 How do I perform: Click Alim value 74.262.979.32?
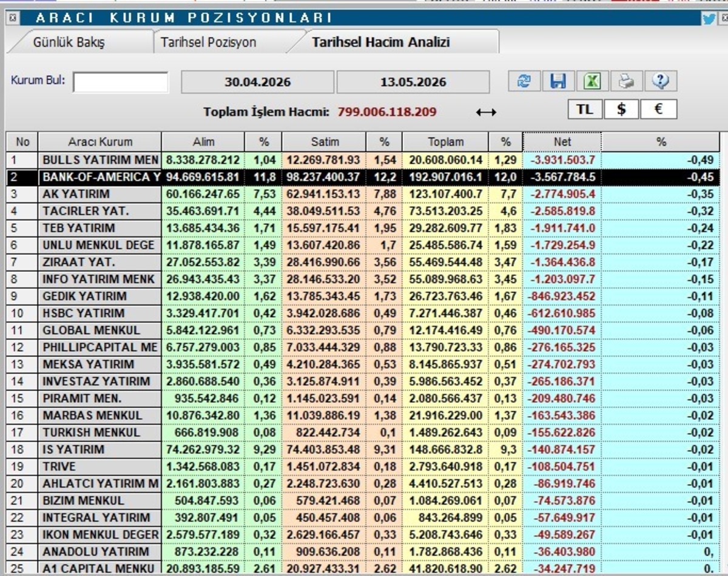click(203, 449)
